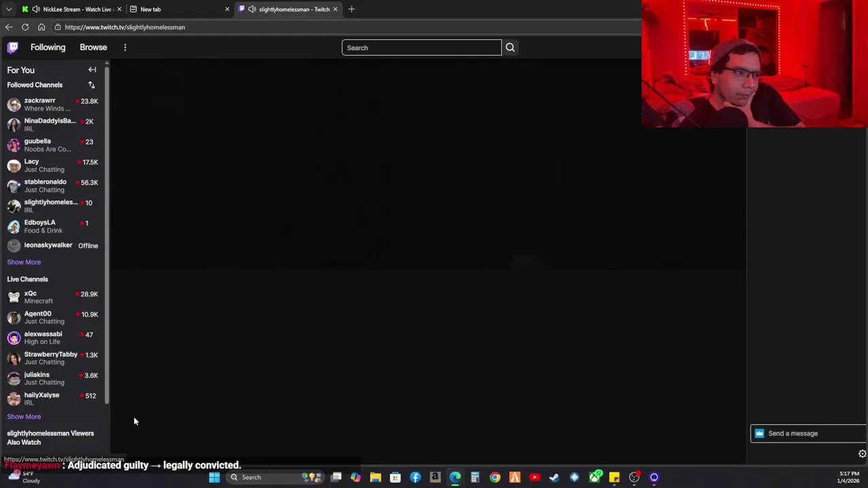Open Lacy channel avatar
Image resolution: width=868 pixels, height=488 pixels.
pyautogui.click(x=14, y=165)
